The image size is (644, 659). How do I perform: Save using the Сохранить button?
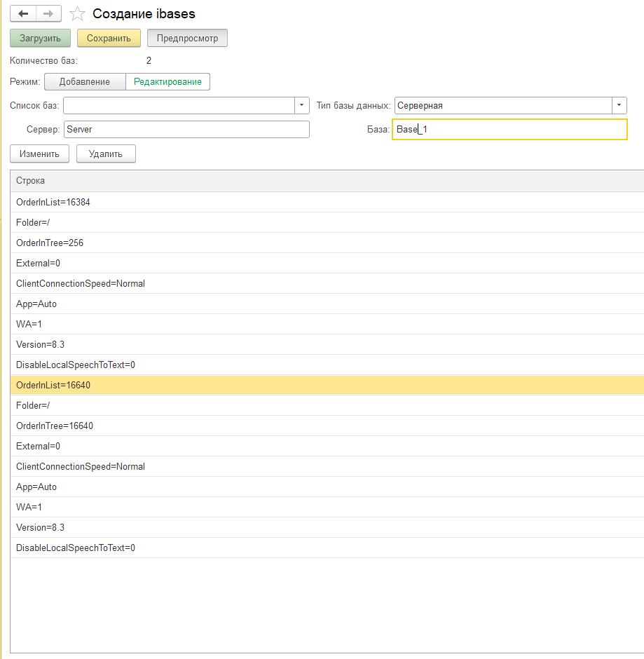coord(109,38)
